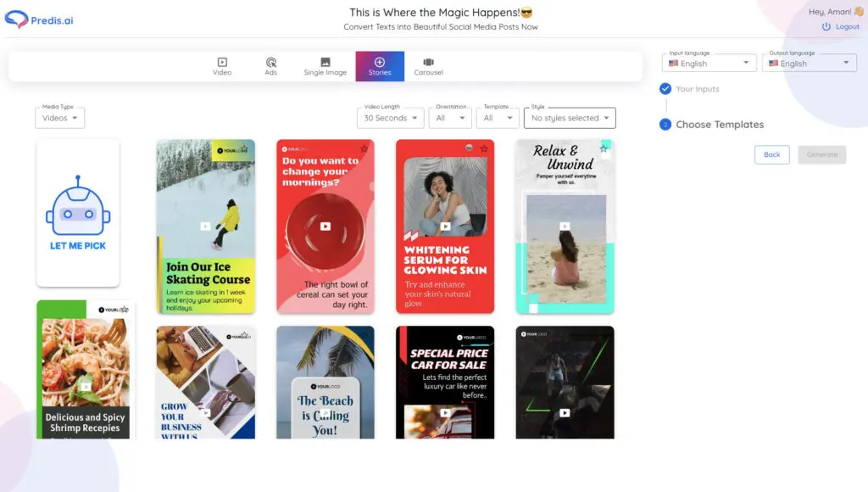Click the Your Inputs step checkmark
868x492 pixels.
tap(665, 89)
